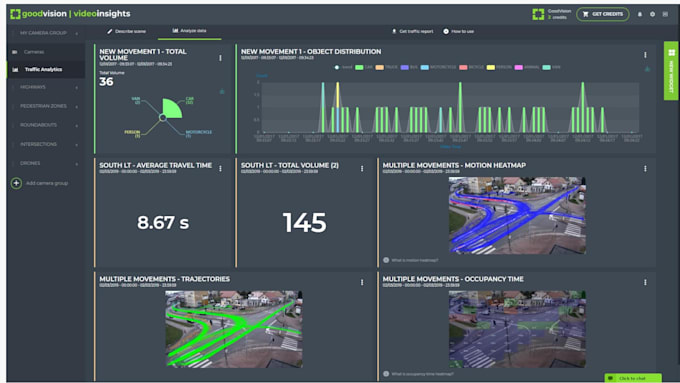
Task: Click the GET CREDITS button
Action: [x=602, y=14]
